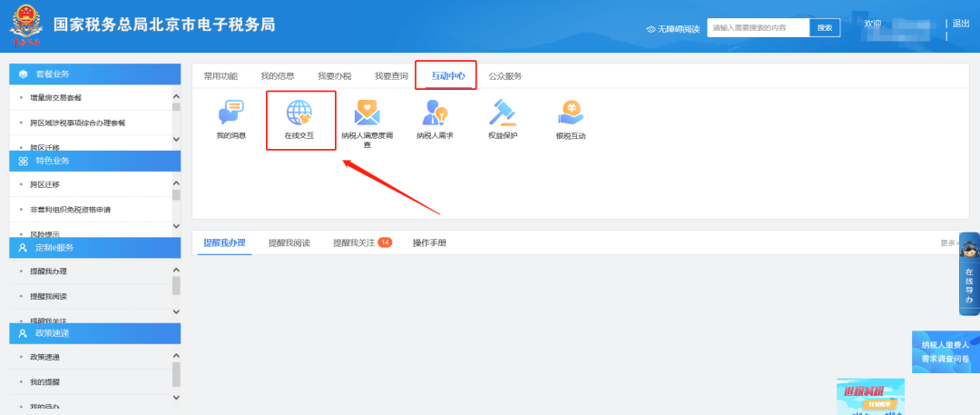Click the 退出 logout link
980x415 pixels.
click(961, 24)
